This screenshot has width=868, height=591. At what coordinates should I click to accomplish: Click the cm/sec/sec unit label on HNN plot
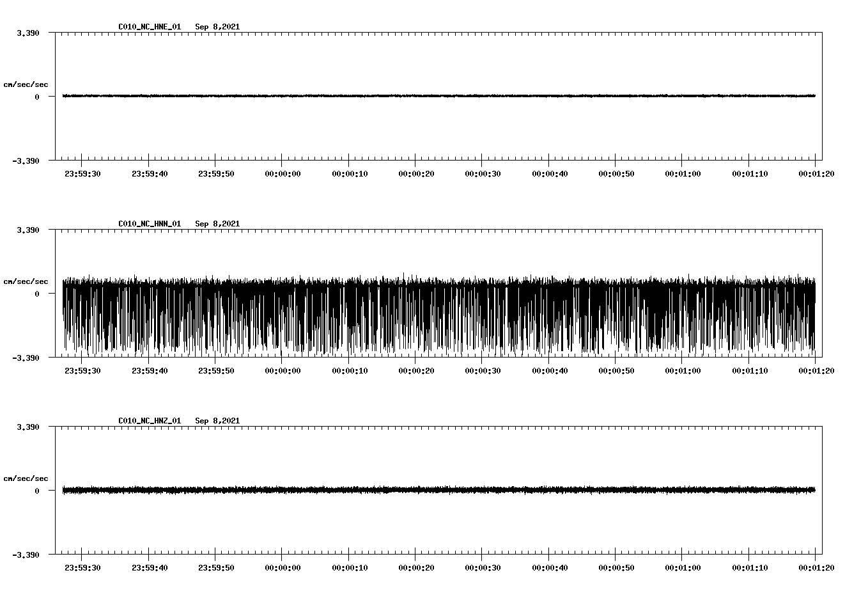26,281
